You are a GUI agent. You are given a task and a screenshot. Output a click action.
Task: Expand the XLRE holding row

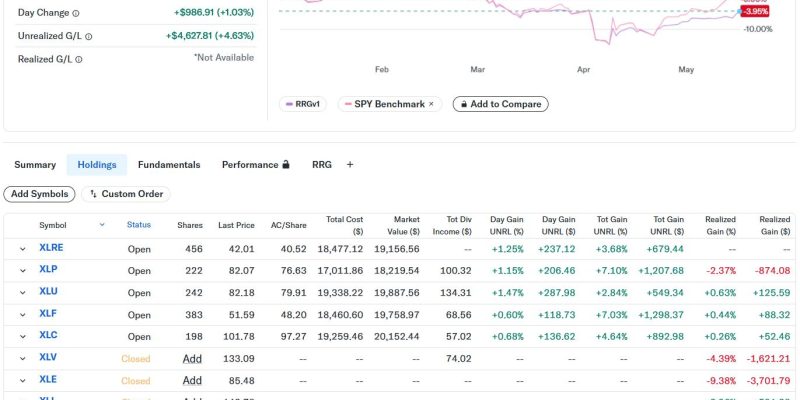point(22,249)
